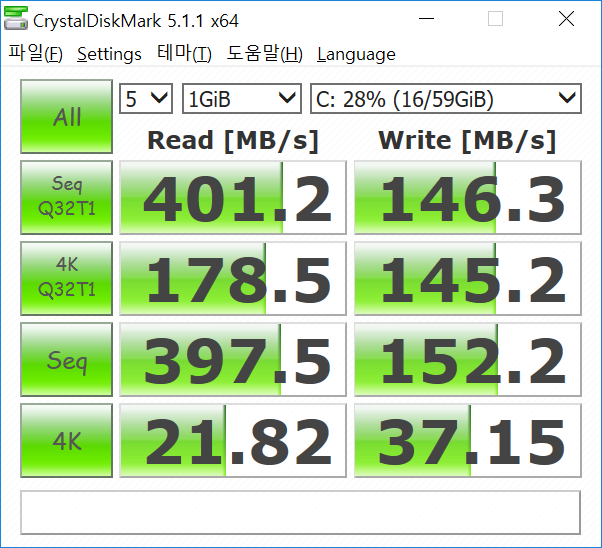Start the plain 4K benchmark
Screen dimensions: 602x548
pyautogui.click(x=66, y=440)
